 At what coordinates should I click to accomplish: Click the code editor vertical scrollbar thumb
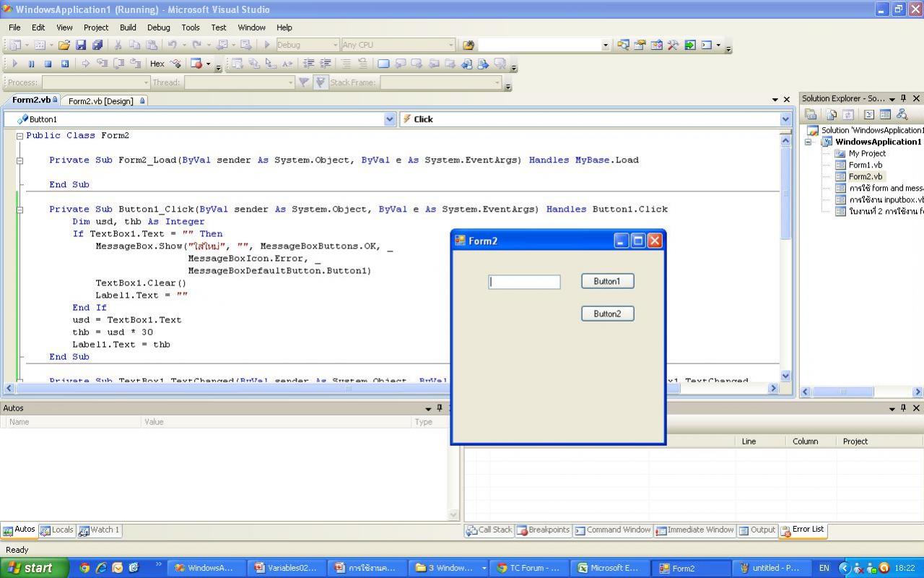click(x=785, y=191)
